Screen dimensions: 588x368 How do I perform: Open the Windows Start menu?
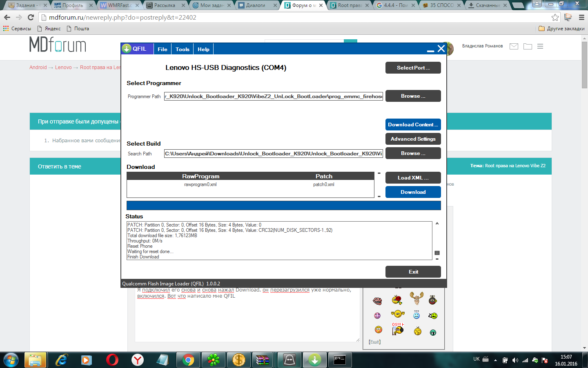(x=11, y=360)
